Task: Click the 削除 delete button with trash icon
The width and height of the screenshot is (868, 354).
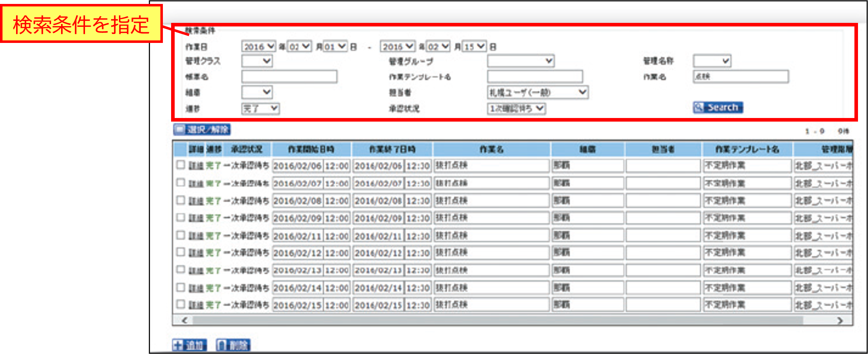Action: [x=233, y=345]
